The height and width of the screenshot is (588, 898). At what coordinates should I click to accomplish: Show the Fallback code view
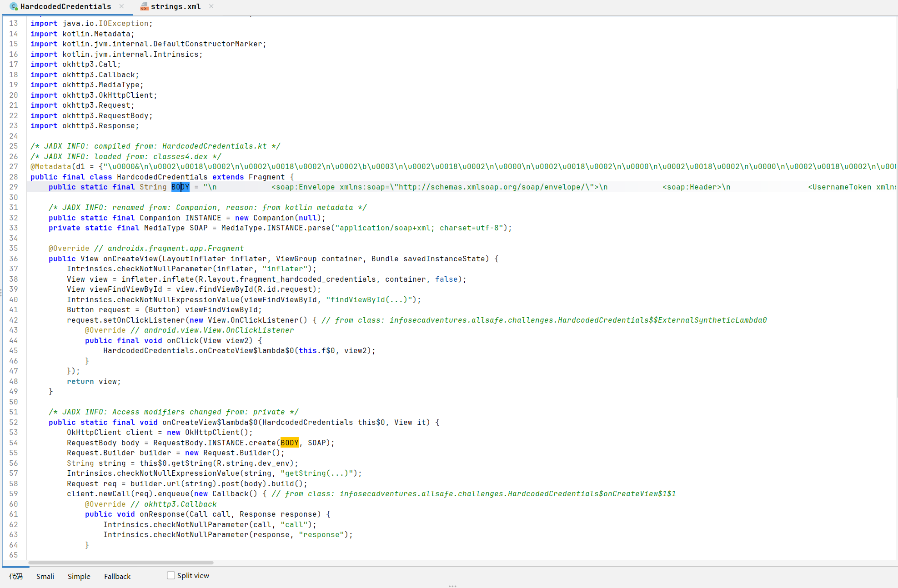click(117, 576)
